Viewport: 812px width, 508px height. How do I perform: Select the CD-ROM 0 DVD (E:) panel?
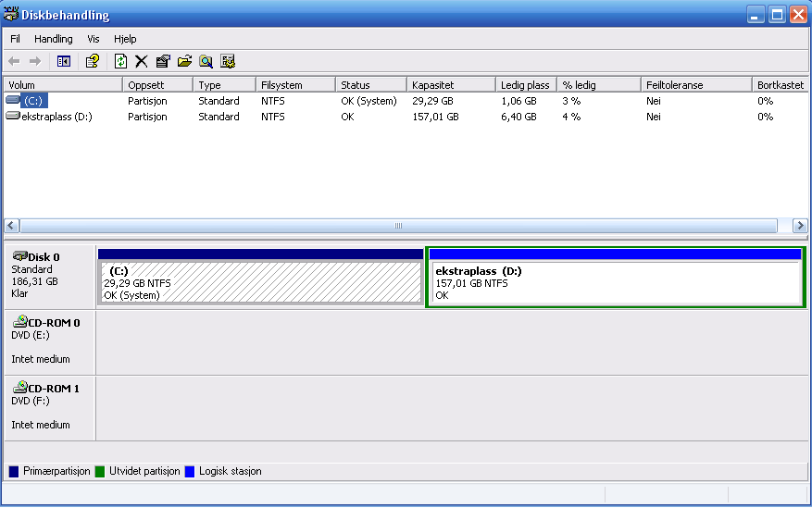point(50,342)
